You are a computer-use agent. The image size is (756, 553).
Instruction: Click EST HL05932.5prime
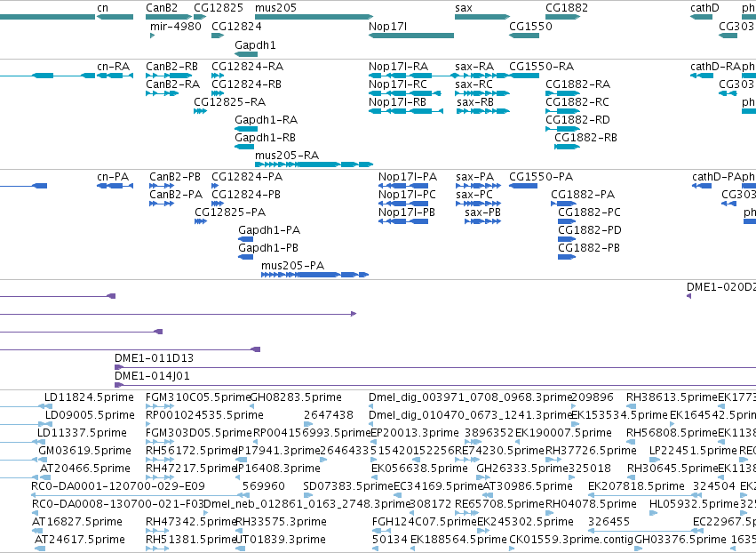click(x=695, y=504)
